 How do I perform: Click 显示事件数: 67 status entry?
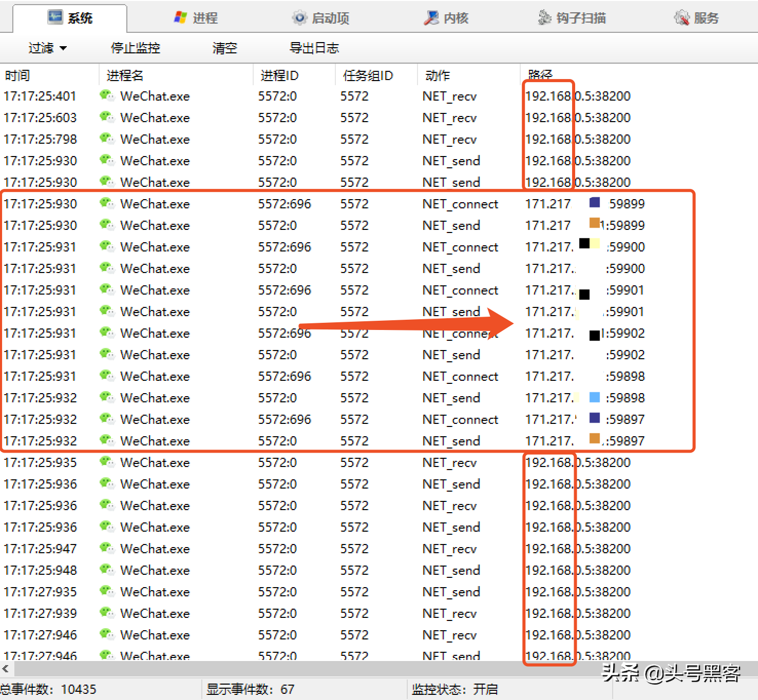250,689
